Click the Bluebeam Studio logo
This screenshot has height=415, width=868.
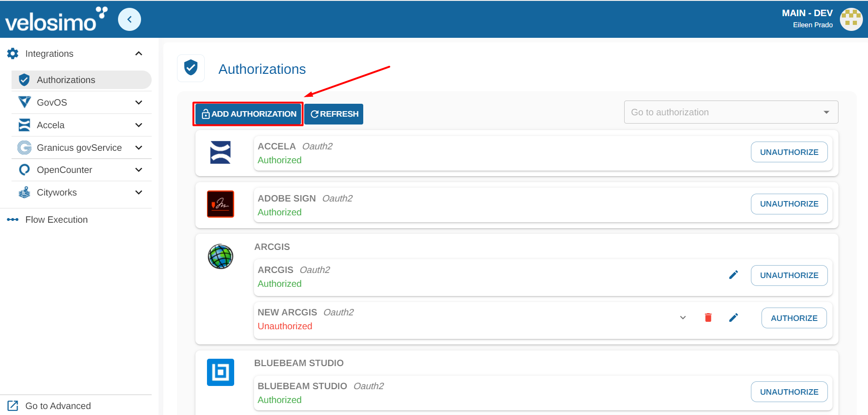point(220,372)
